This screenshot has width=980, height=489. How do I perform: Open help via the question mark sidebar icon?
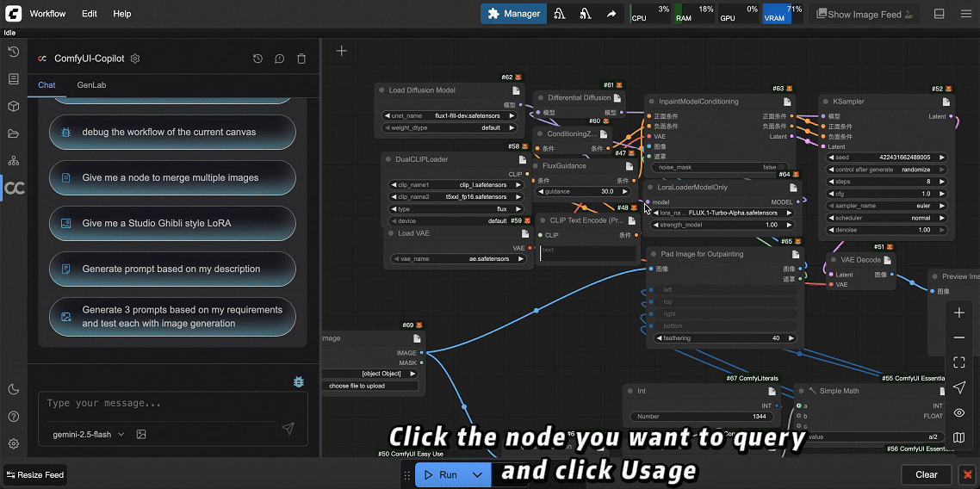pyautogui.click(x=13, y=417)
